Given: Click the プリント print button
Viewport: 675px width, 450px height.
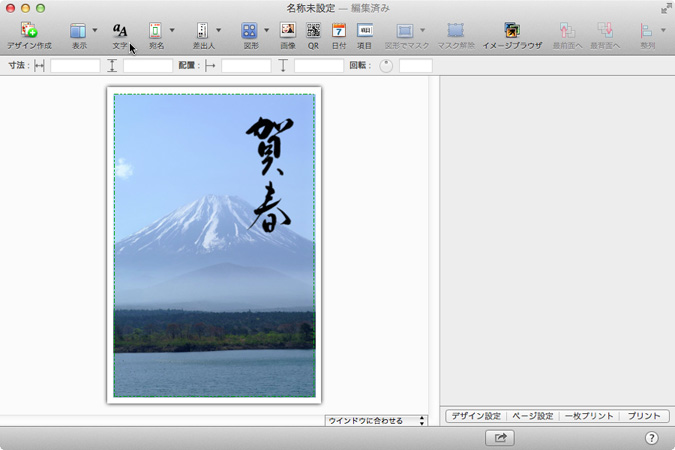Looking at the screenshot, I should (x=644, y=416).
